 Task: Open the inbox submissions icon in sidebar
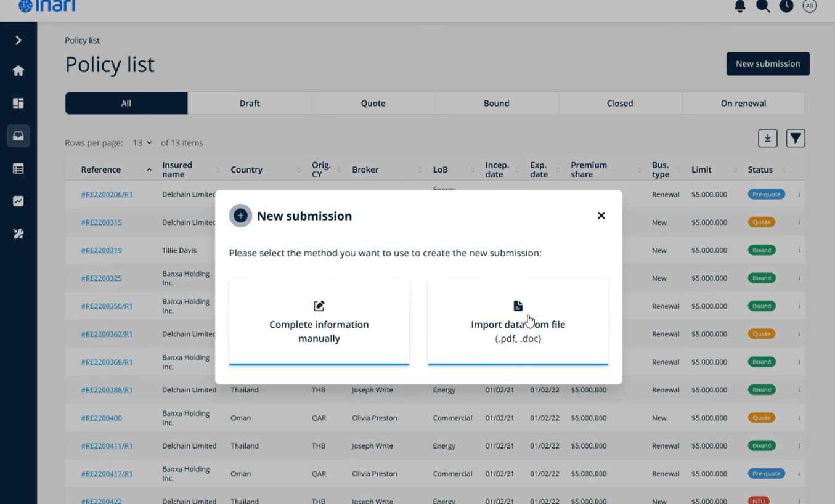18,136
